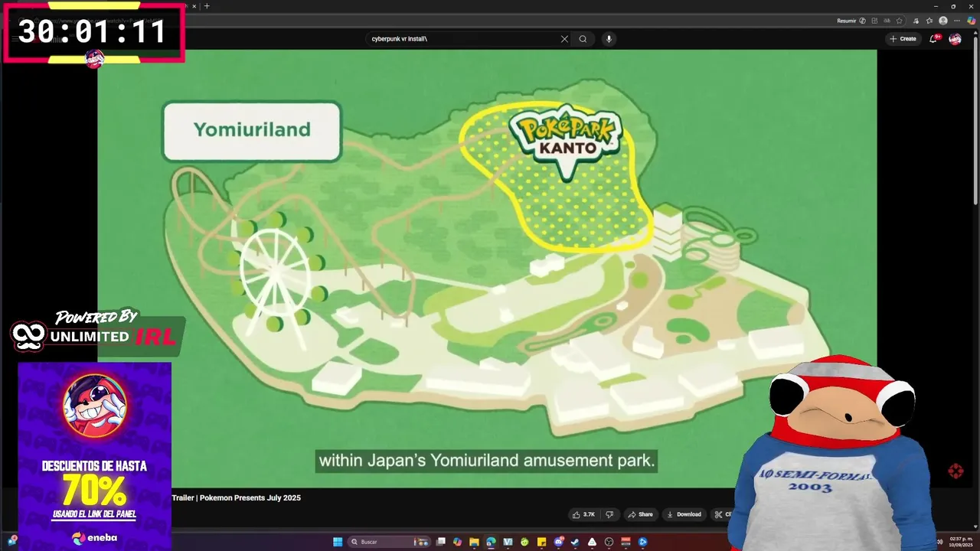Viewport: 980px width, 551px height.
Task: Download the video
Action: (684, 514)
